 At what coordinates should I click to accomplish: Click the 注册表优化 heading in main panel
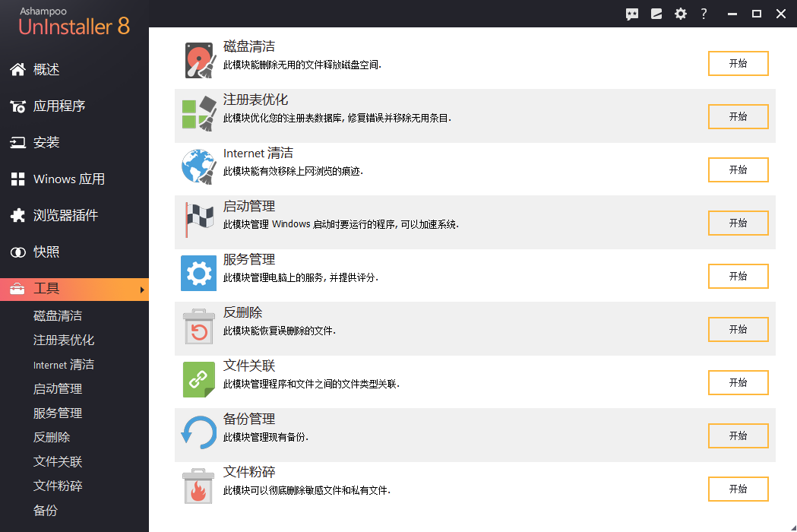coord(256,100)
